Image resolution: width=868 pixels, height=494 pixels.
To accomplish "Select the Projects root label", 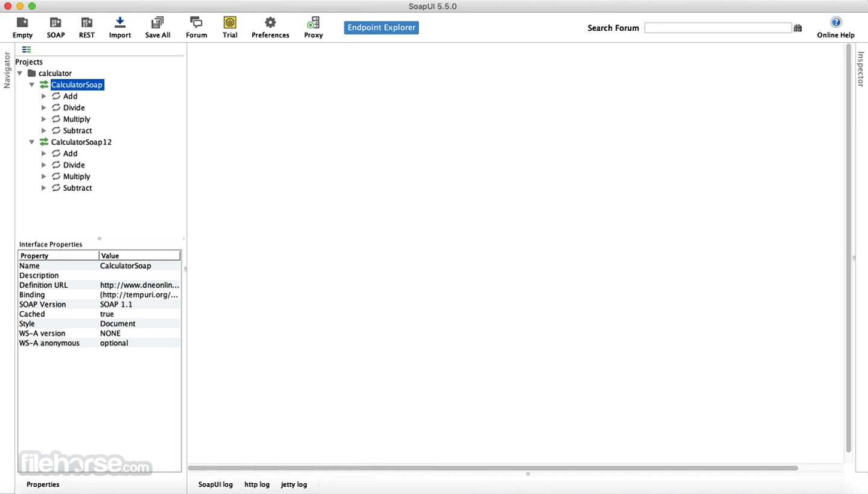I will [29, 62].
